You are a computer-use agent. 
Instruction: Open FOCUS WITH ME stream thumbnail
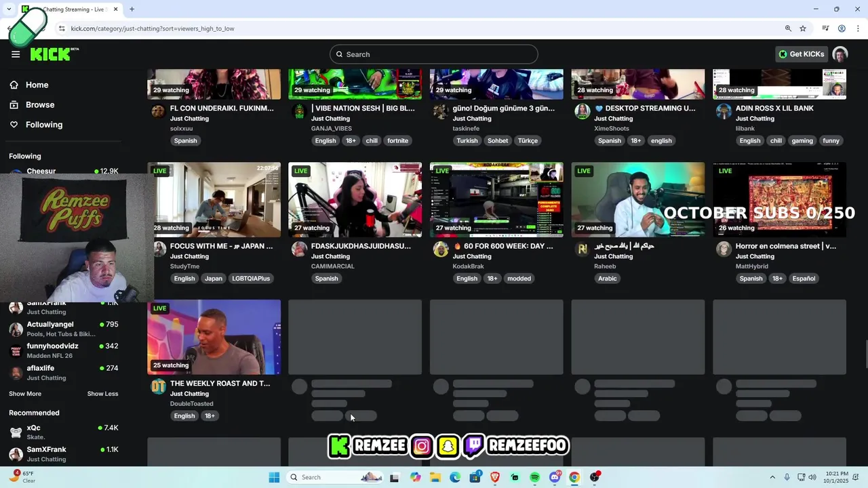[214, 199]
